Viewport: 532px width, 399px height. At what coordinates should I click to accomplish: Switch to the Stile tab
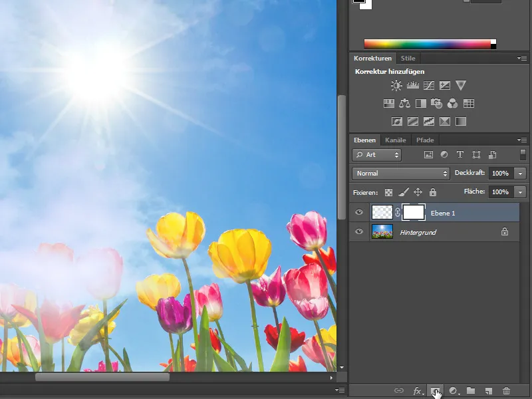pos(408,59)
